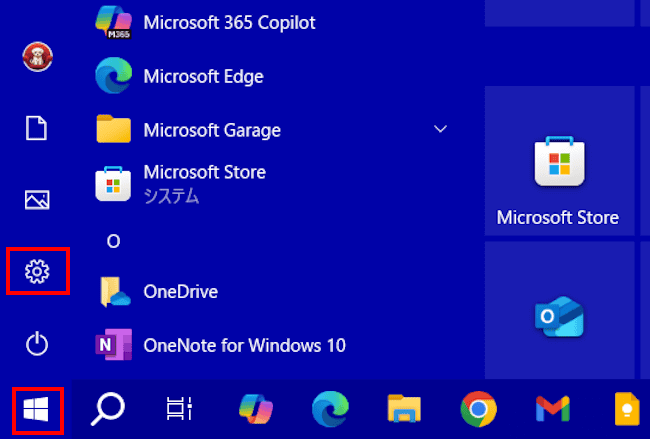This screenshot has width=650, height=439.
Task: Open the Outlook pinned tile
Action: click(559, 310)
